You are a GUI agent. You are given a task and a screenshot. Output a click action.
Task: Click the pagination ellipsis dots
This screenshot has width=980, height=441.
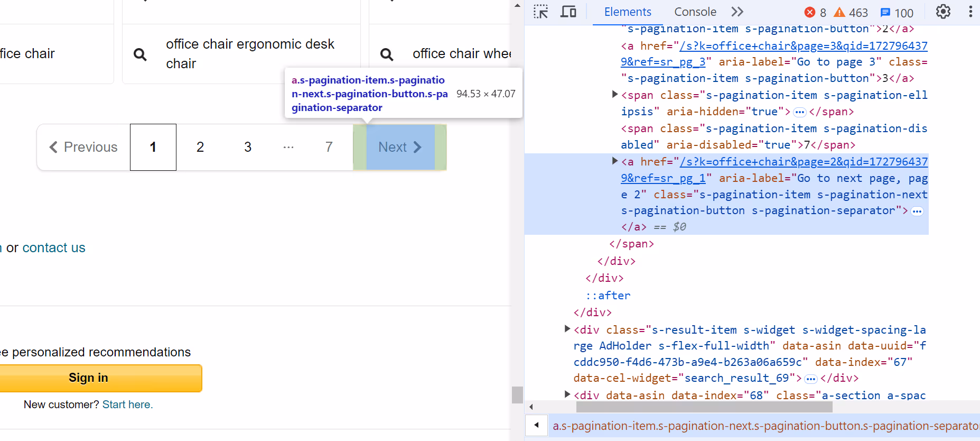point(288,147)
